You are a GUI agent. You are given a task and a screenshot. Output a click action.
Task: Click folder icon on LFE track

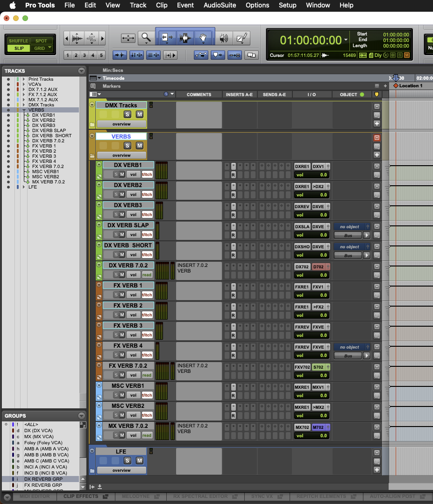coord(92,471)
